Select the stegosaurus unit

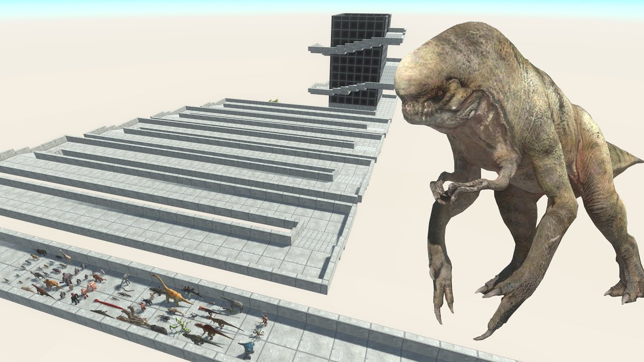point(192,292)
